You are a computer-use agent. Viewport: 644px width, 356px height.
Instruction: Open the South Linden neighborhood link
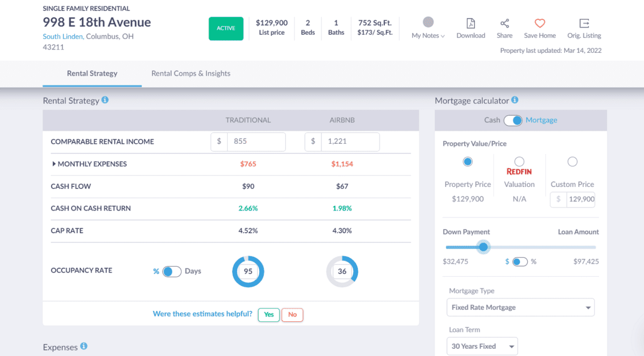63,36
